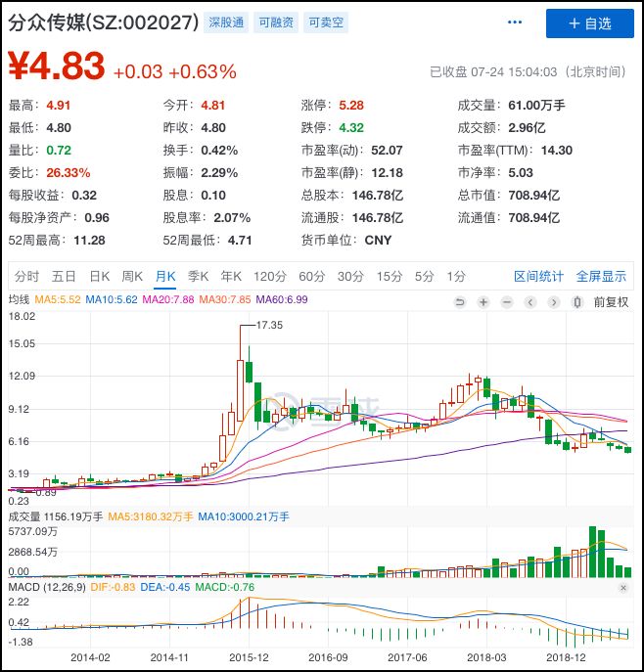Image resolution: width=644 pixels, height=672 pixels.
Task: Click the 可卖空 tag
Action: tap(326, 22)
